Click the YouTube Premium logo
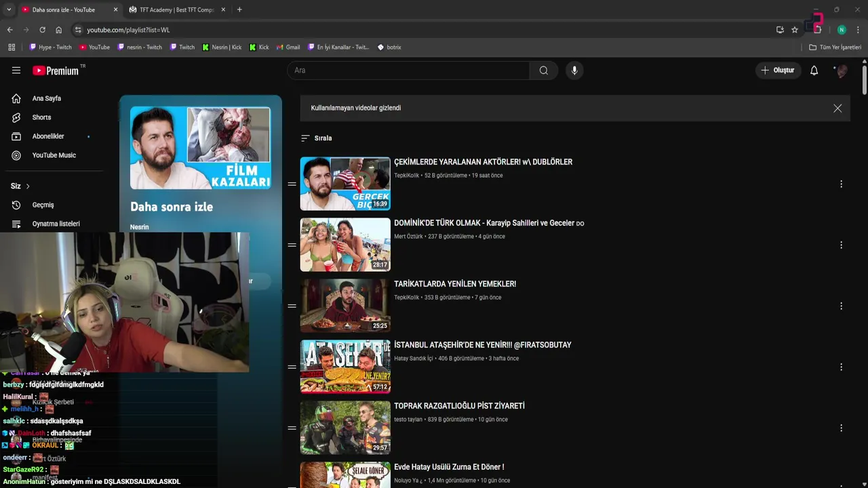The width and height of the screenshot is (868, 488). click(x=56, y=70)
